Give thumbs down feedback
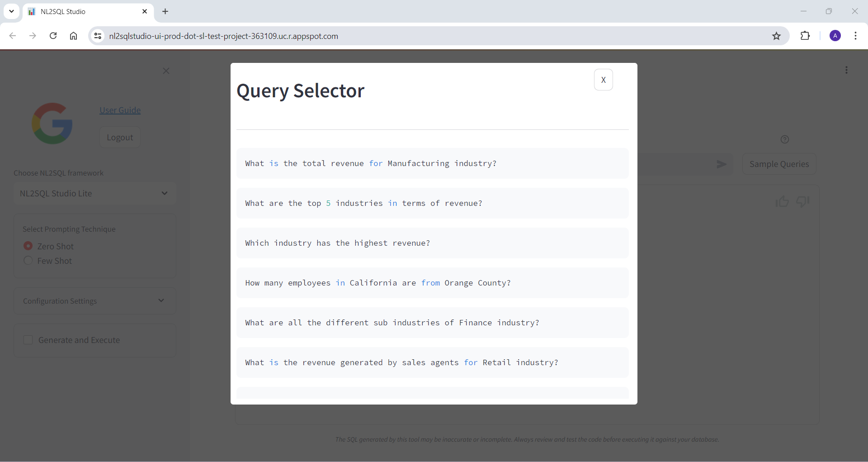 [803, 201]
